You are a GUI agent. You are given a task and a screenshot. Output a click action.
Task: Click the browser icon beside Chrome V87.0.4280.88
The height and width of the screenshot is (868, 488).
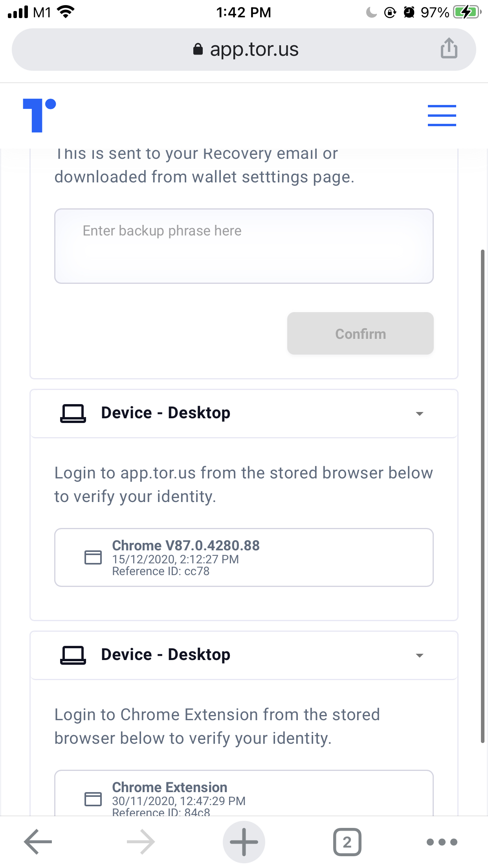[x=93, y=557]
